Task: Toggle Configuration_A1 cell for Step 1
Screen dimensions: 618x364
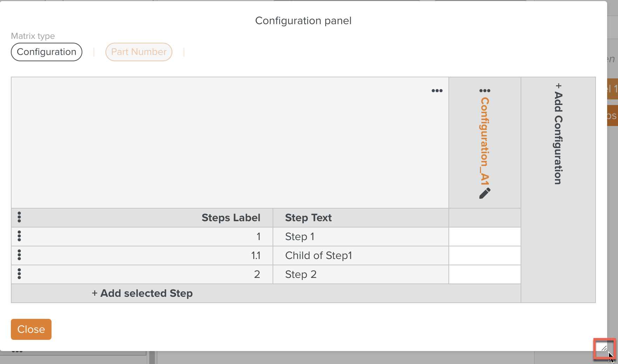Action: pos(485,237)
